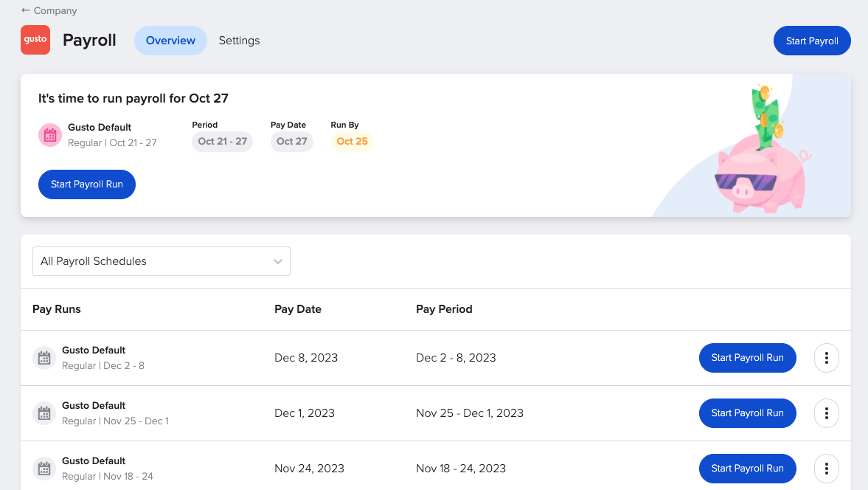Start Payroll Run for Nov 18 - 24 period

(747, 469)
